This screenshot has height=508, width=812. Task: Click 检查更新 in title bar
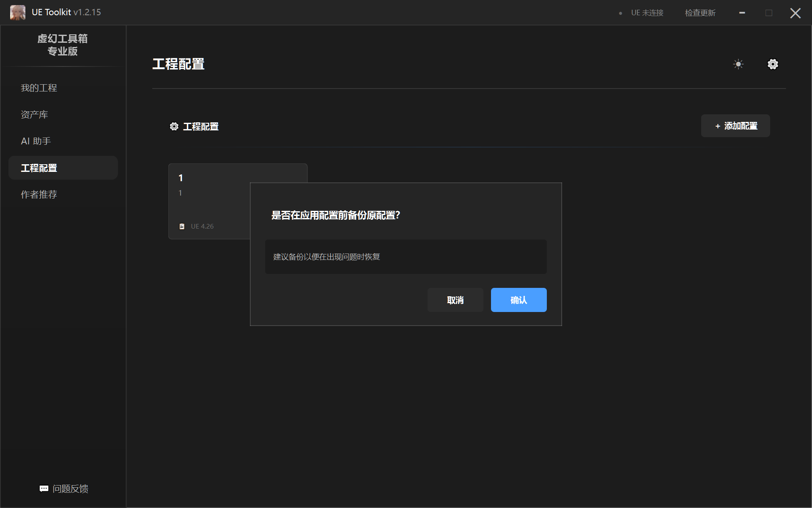[700, 13]
